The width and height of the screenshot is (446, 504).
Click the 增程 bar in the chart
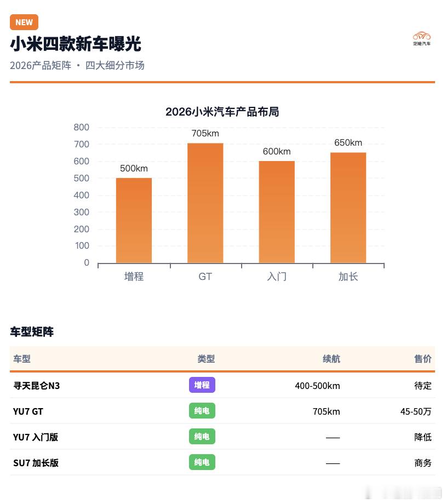pyautogui.click(x=134, y=220)
